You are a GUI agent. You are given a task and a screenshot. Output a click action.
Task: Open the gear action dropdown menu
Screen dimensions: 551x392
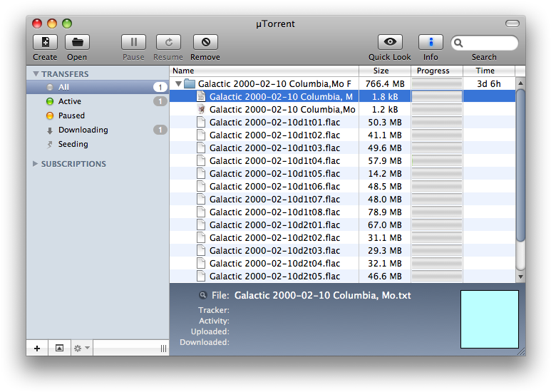click(82, 348)
